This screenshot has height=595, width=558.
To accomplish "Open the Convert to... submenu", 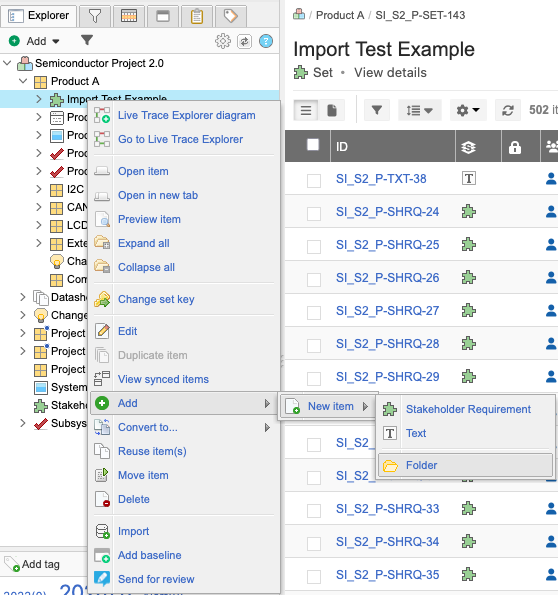I will (x=184, y=427).
